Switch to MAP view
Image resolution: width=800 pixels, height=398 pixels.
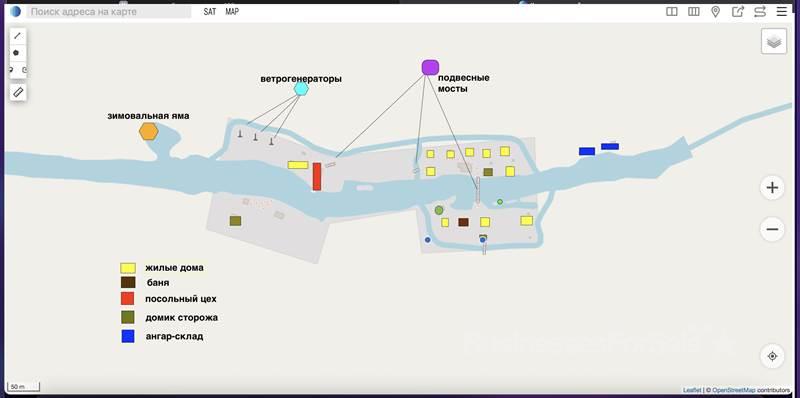point(232,12)
